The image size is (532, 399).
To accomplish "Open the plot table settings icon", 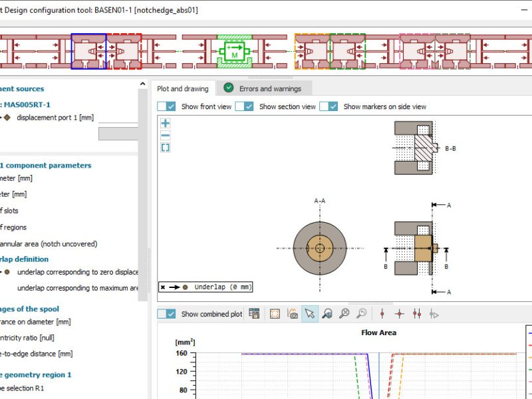I will tap(254, 314).
